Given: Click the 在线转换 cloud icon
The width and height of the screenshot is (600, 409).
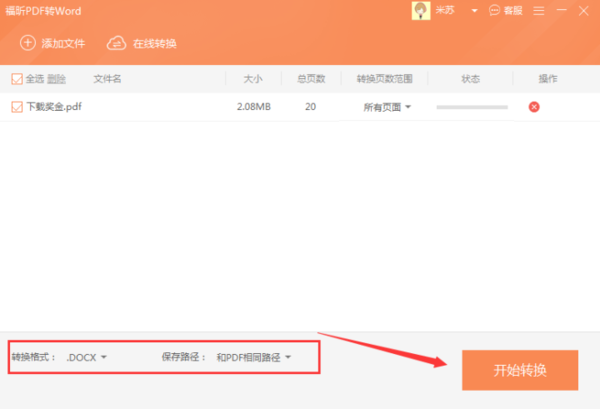Looking at the screenshot, I should (116, 44).
